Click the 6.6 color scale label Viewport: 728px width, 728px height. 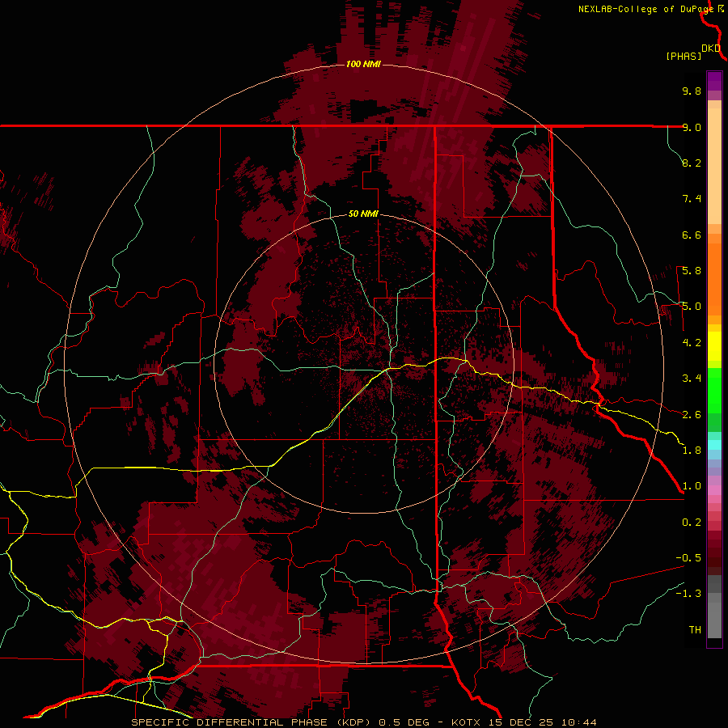[x=692, y=235]
